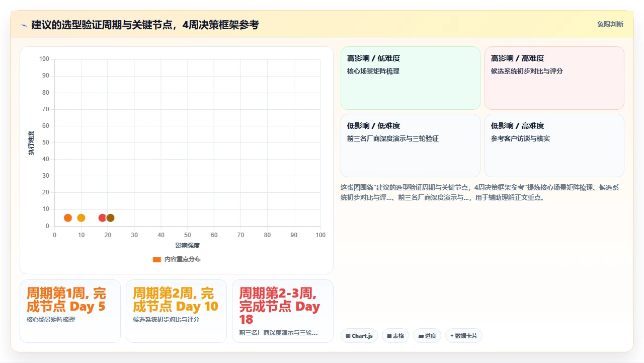Select the 周期第2-3周 Day 18 data card
This screenshot has height=363, width=644.
283,311
